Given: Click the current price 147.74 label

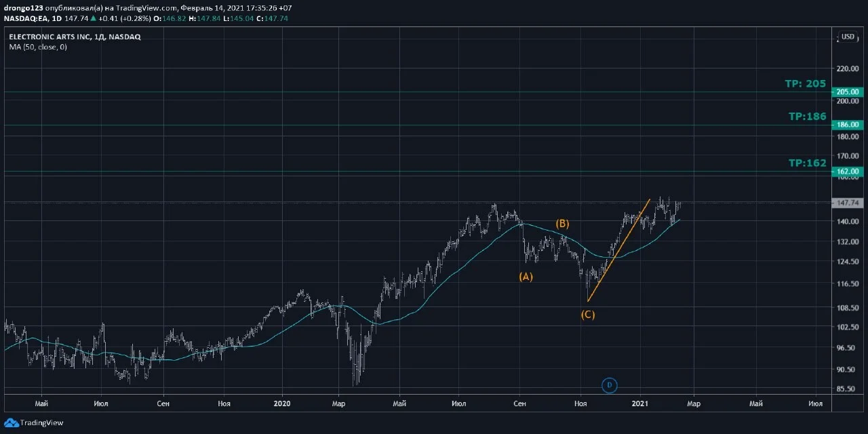Looking at the screenshot, I should click(x=848, y=203).
